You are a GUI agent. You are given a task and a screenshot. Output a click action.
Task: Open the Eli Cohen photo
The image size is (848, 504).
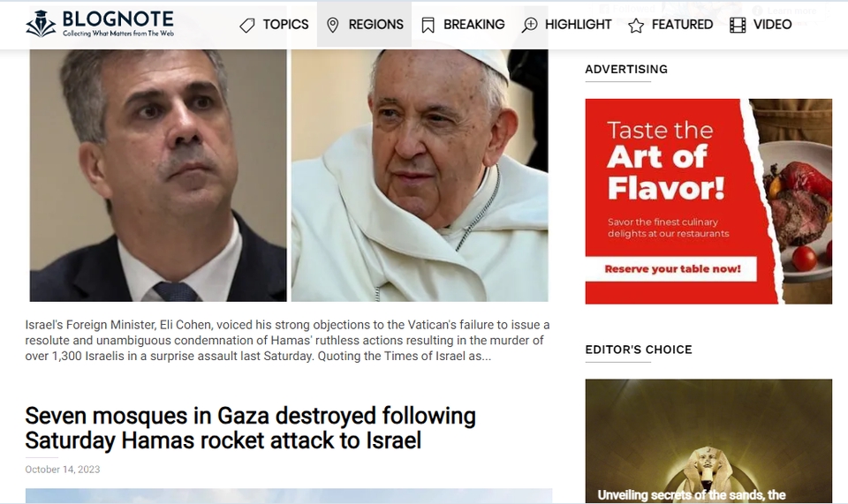click(x=158, y=176)
